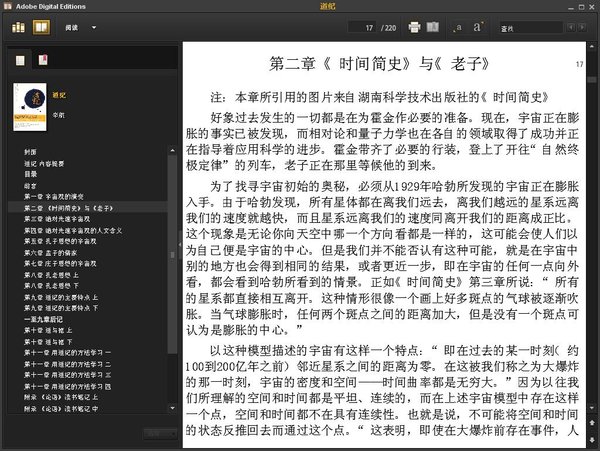The width and height of the screenshot is (600, 451).
Task: Go to 第十一章 用道纪的方法学习 一
Action: (x=67, y=352)
